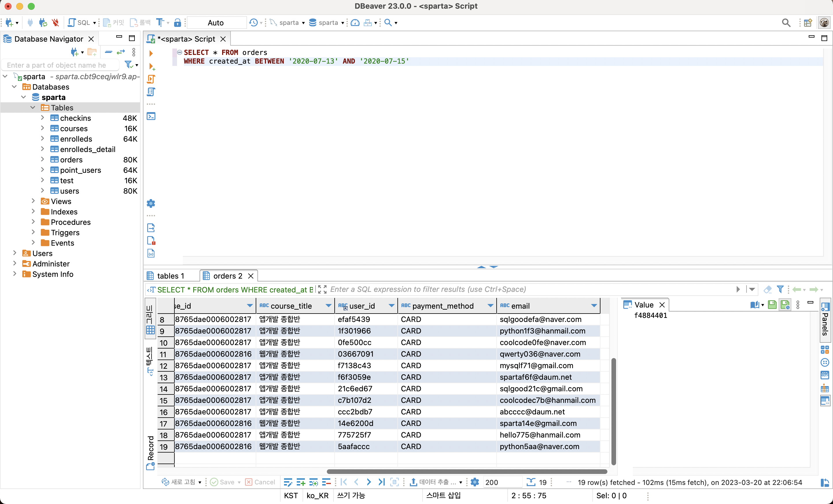Screen dimensions: 833x504
Task: Click the Execute SQL script icon
Action: click(x=151, y=79)
